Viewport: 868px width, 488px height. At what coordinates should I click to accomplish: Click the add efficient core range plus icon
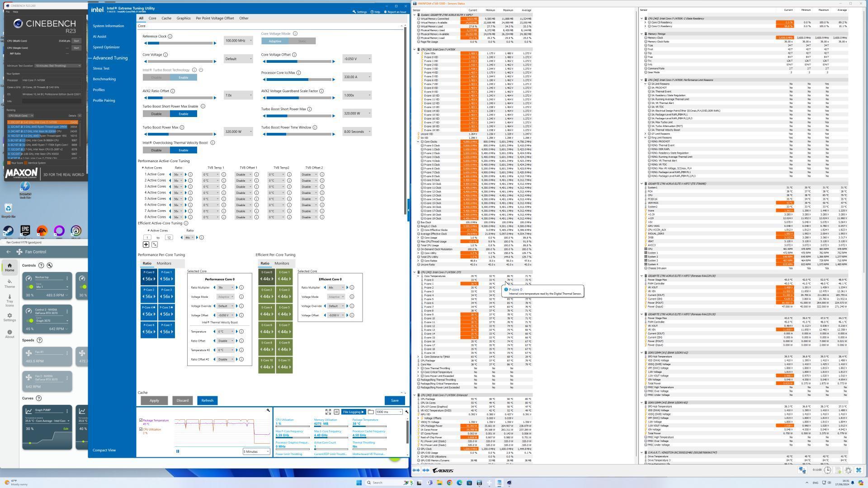[x=146, y=244]
